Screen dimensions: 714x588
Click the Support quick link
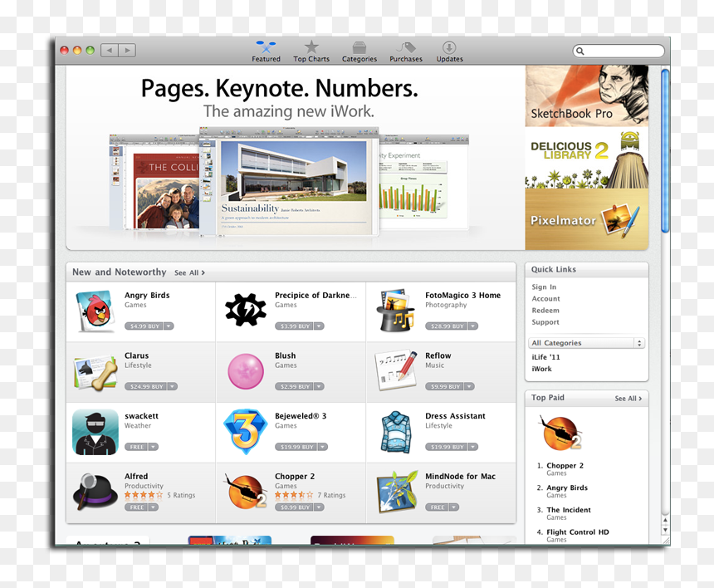tap(545, 322)
